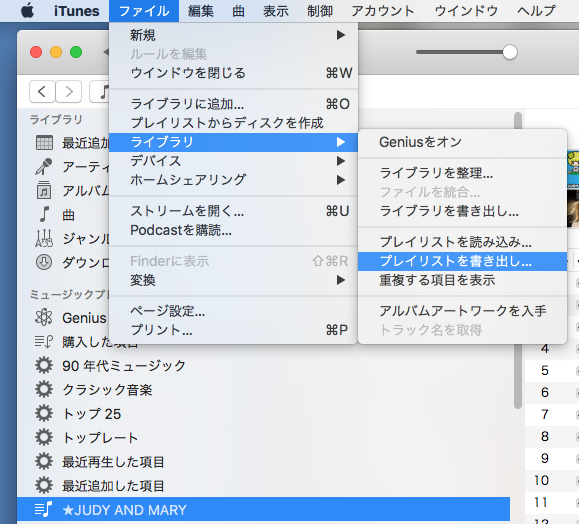This screenshot has width=579, height=524.
Task: Open 最近追加 grid icon in sidebar
Action: point(44,143)
